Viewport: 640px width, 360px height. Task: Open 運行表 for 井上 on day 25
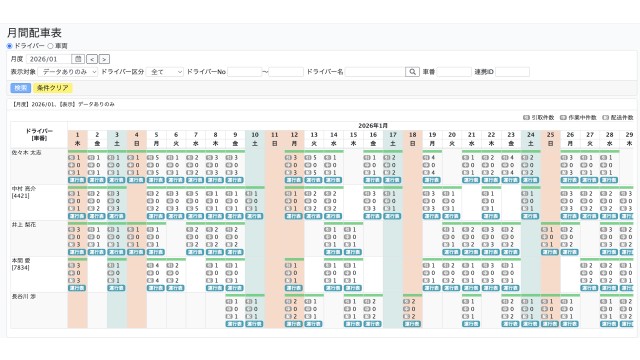(550, 252)
